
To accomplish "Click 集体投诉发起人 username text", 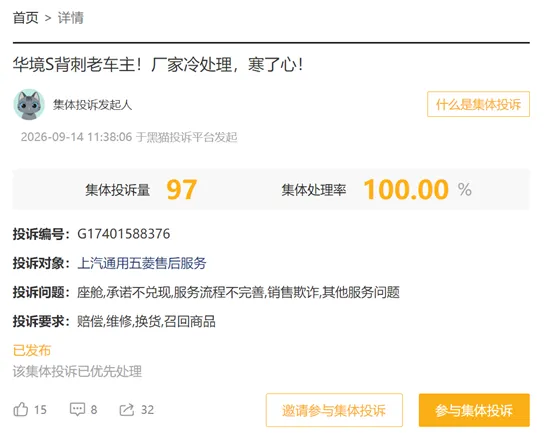I will [x=92, y=105].
